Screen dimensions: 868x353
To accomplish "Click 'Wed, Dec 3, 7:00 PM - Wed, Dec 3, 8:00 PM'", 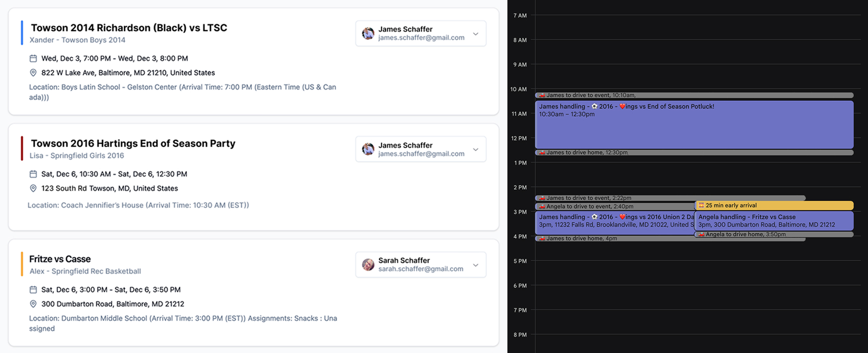I will (115, 58).
